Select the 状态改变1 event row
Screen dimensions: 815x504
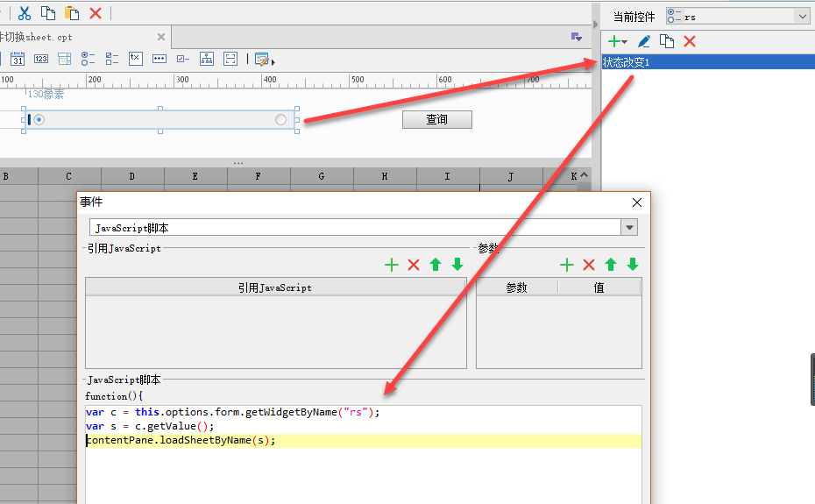point(708,62)
